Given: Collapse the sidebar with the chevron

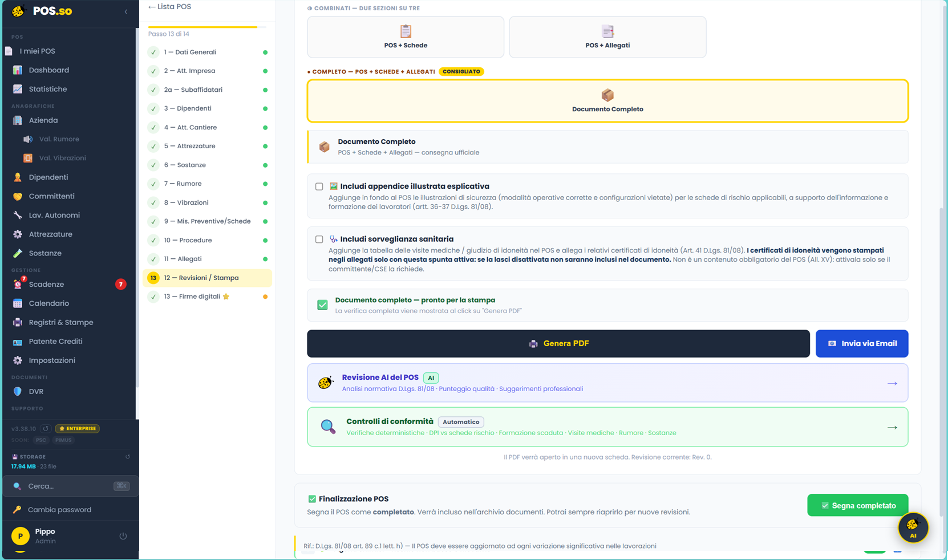Looking at the screenshot, I should pos(126,11).
